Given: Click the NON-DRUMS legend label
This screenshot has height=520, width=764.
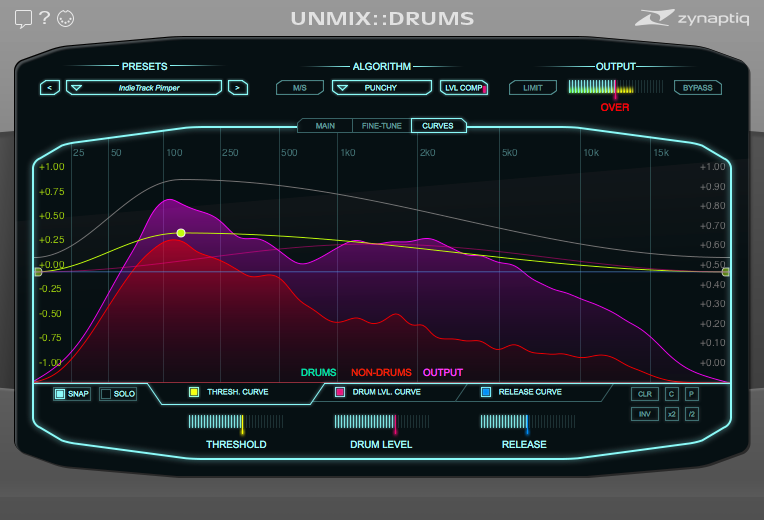Looking at the screenshot, I should pos(381,372).
